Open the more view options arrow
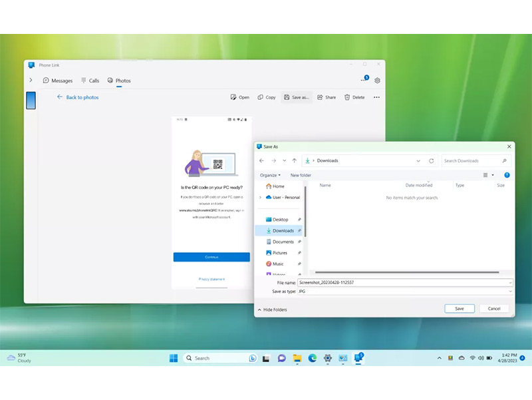The height and width of the screenshot is (400, 532). point(493,175)
